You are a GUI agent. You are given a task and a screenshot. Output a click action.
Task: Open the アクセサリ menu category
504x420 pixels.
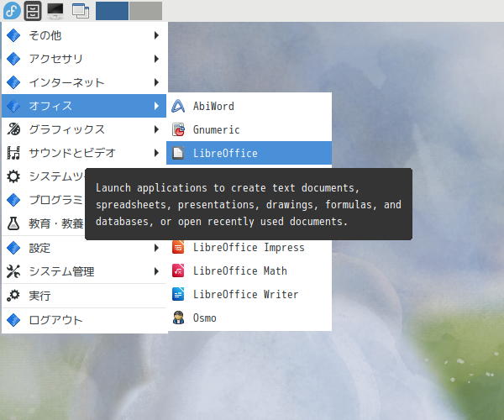(84, 59)
